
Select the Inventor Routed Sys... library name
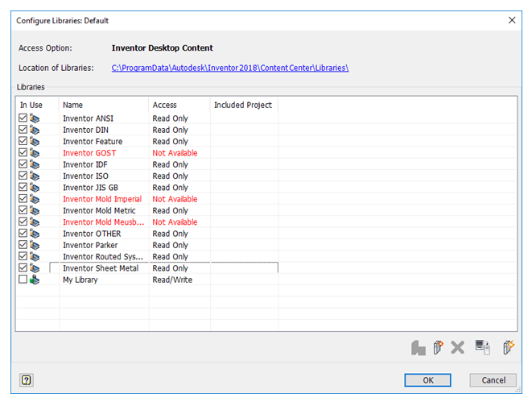(x=103, y=257)
